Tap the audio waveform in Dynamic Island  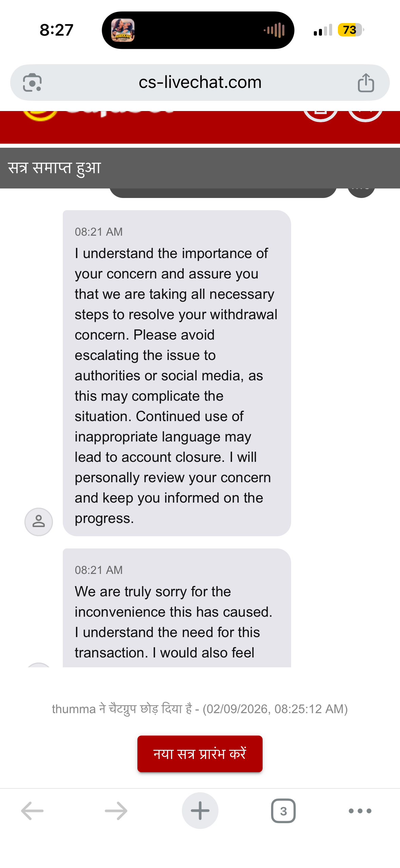(274, 30)
